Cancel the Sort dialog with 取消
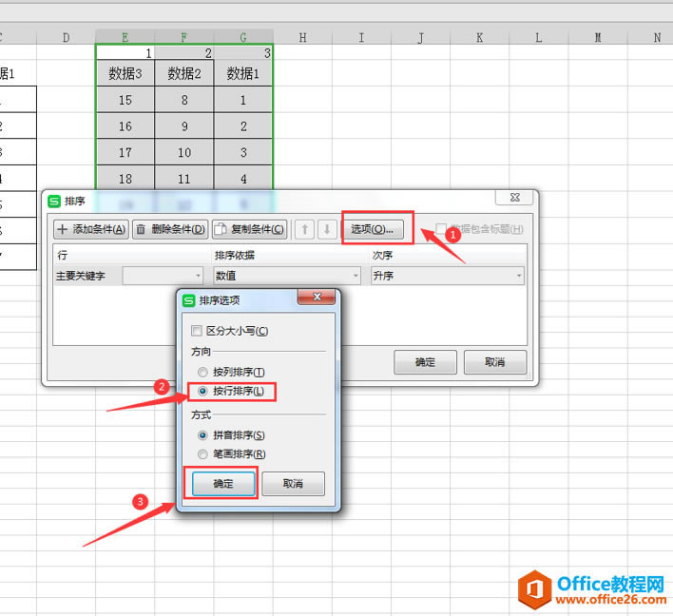The width and height of the screenshot is (673, 616). (x=495, y=362)
